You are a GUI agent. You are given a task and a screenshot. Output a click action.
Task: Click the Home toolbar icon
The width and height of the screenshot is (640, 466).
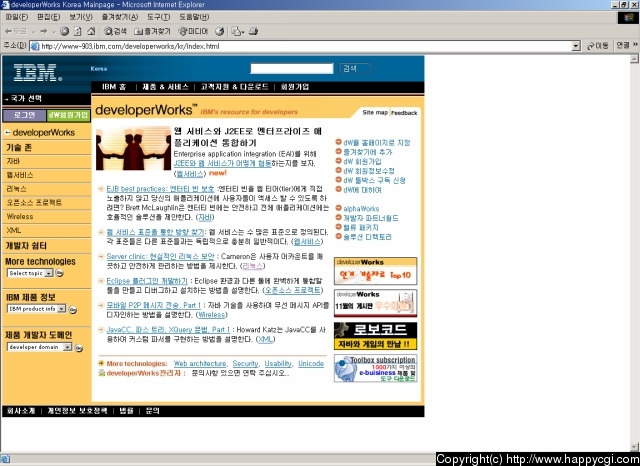tap(91, 31)
